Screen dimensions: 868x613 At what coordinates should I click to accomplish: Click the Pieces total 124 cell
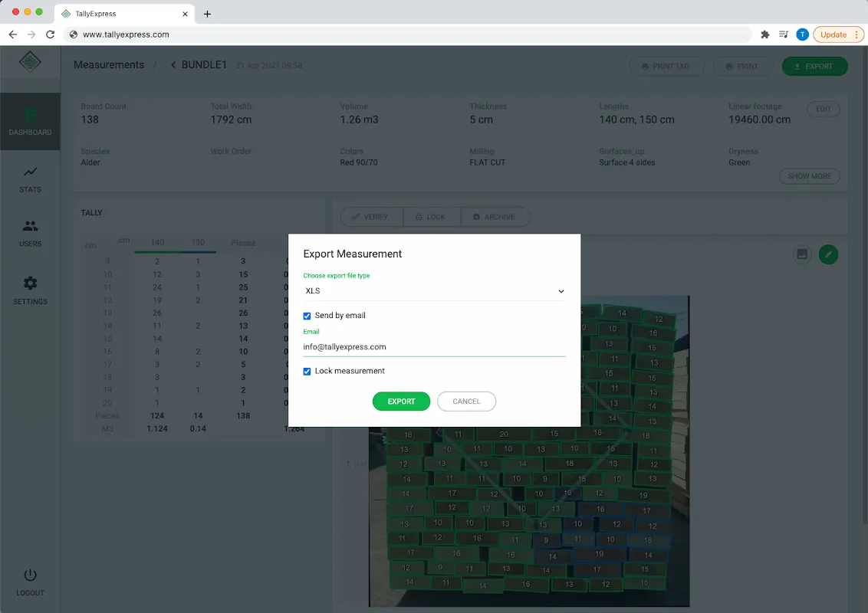click(157, 415)
